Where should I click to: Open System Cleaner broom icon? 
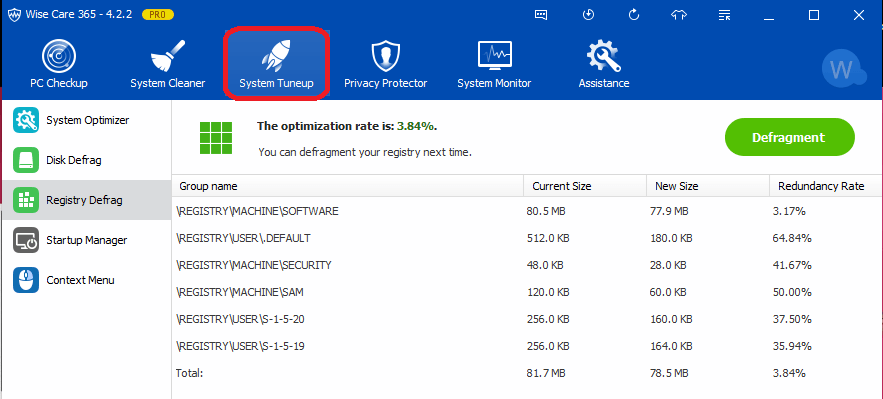167,56
